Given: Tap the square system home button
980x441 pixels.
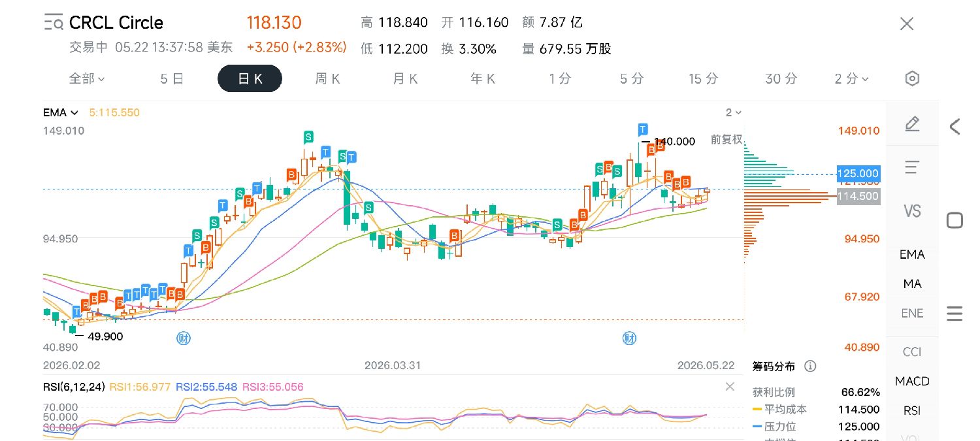Looking at the screenshot, I should 955,220.
